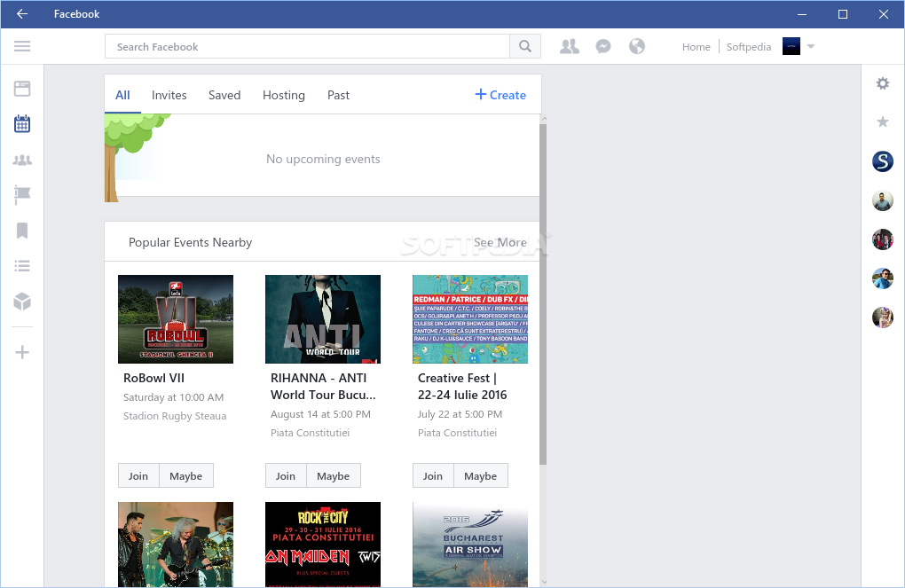The height and width of the screenshot is (588, 905).
Task: Open the guitarists concert thumbnail
Action: coord(176,545)
